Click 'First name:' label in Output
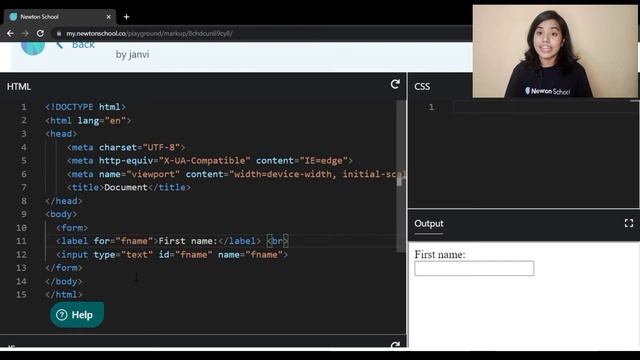Screen dimensions: 640x360 (x=440, y=255)
